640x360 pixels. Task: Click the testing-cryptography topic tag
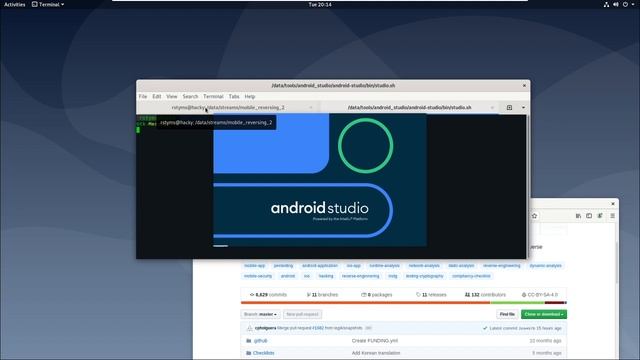[x=424, y=276]
